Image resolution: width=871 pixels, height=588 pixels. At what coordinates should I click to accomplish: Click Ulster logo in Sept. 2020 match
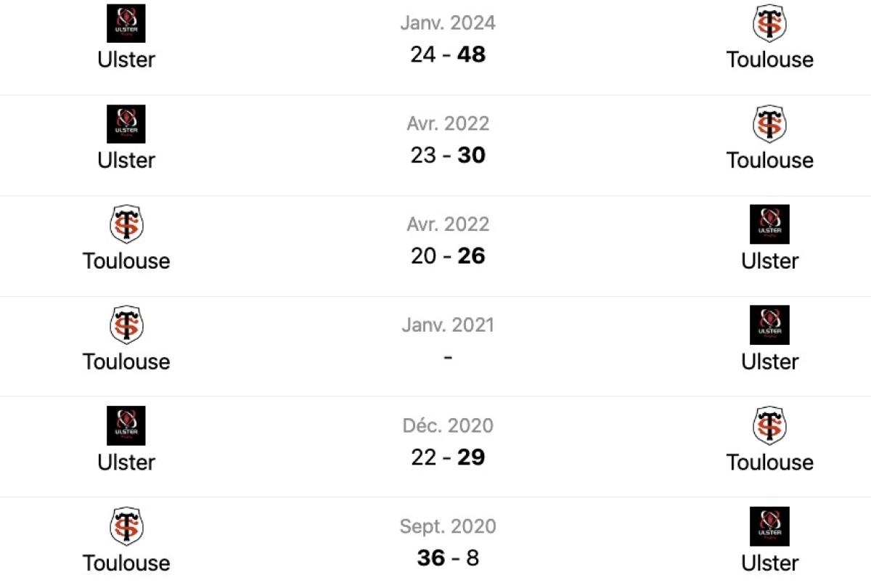[769, 526]
